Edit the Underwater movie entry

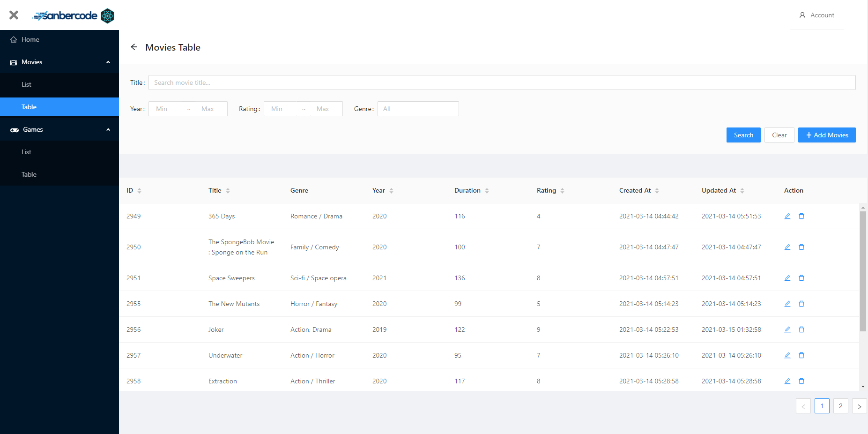pyautogui.click(x=787, y=355)
